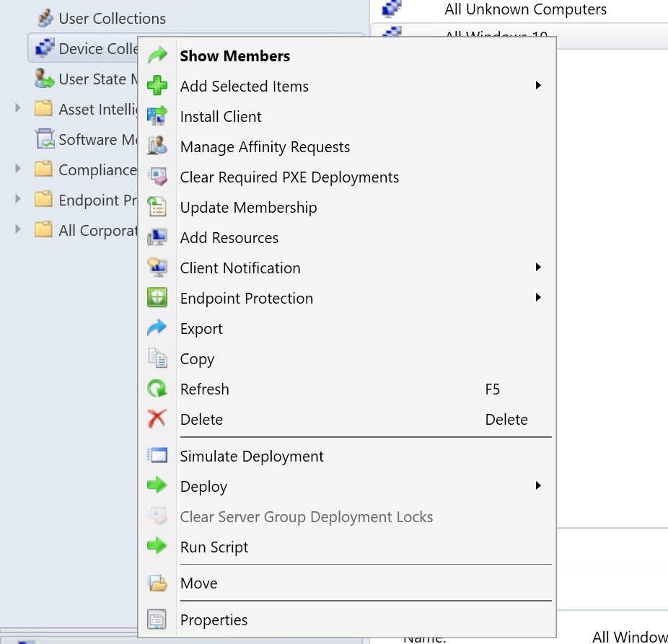Image resolution: width=668 pixels, height=644 pixels.
Task: Select User Collections in navigation tree
Action: click(112, 19)
